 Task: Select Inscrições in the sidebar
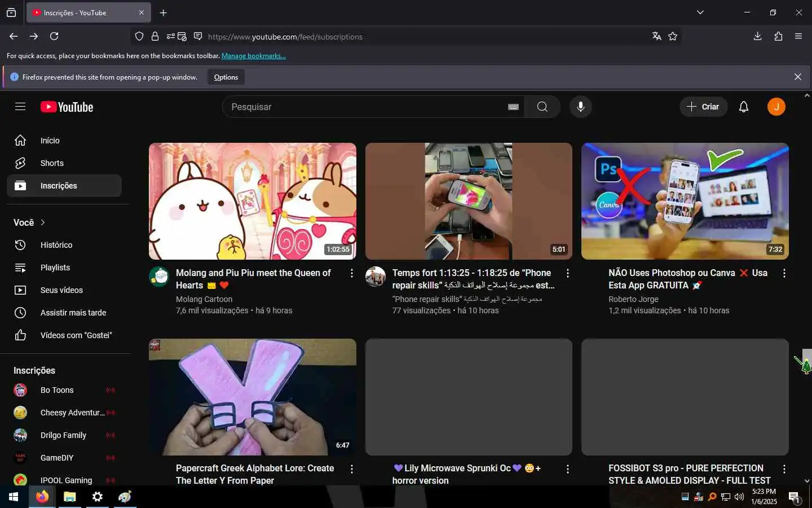[64, 186]
